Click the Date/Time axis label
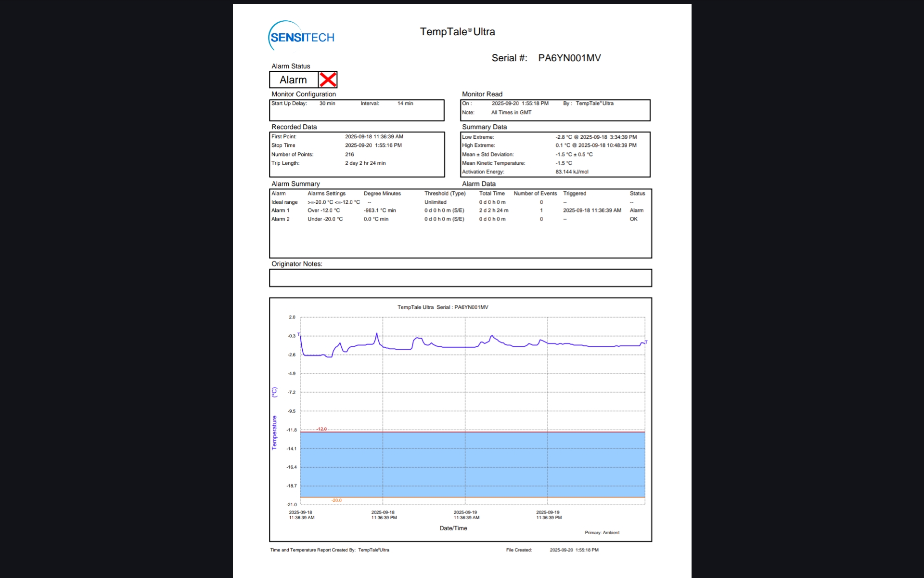This screenshot has width=924, height=578. coord(453,528)
